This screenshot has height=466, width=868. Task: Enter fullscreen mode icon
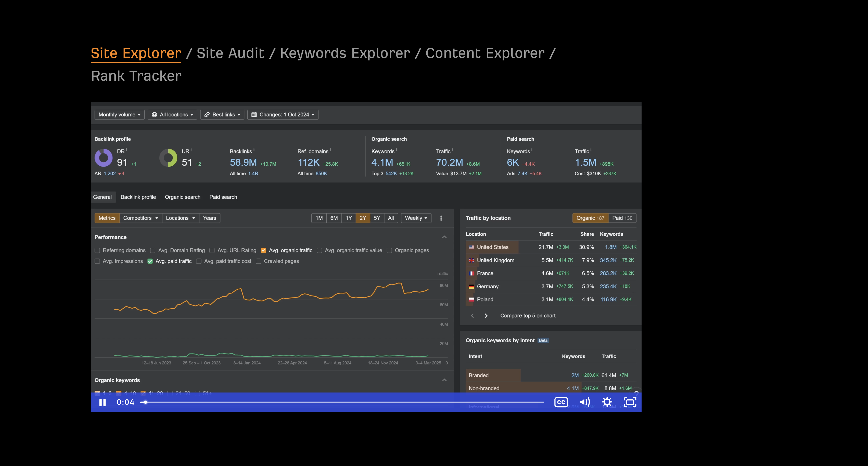[x=630, y=402]
